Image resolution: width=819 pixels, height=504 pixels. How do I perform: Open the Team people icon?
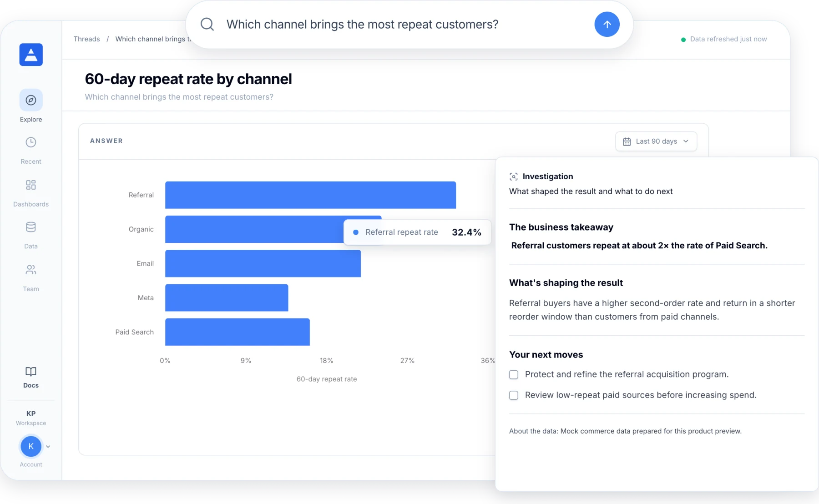pos(31,270)
